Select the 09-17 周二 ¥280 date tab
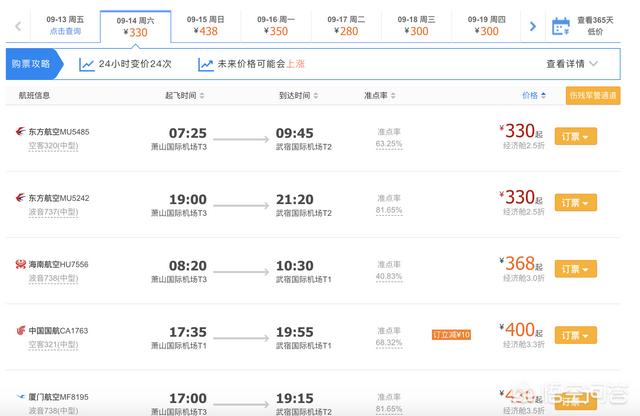 tap(347, 26)
